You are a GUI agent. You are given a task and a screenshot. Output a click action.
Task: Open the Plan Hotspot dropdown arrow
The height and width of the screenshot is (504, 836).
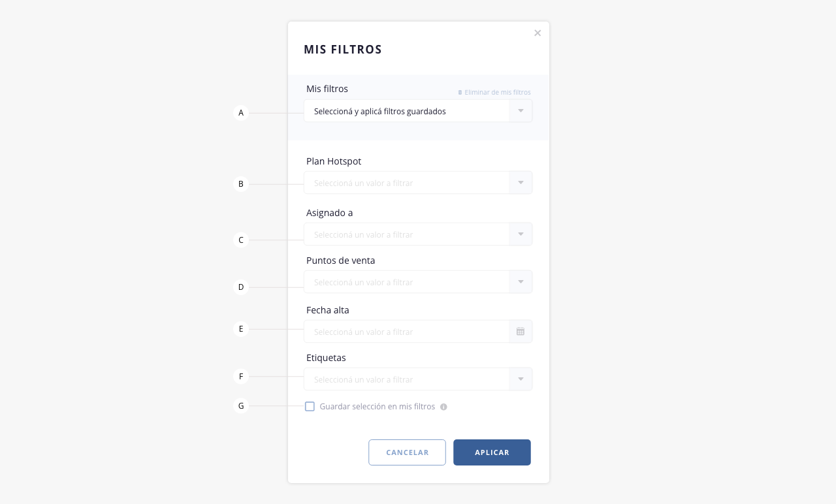(521, 183)
